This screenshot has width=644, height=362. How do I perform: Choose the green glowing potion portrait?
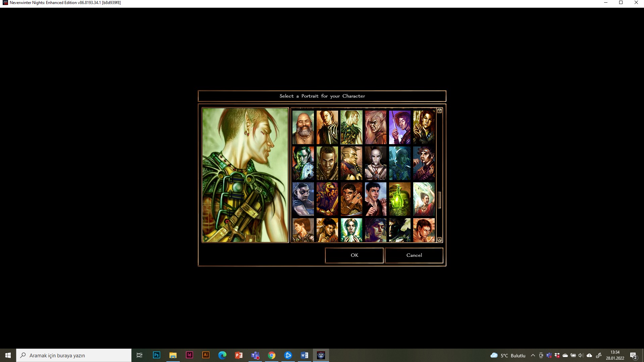tap(399, 199)
